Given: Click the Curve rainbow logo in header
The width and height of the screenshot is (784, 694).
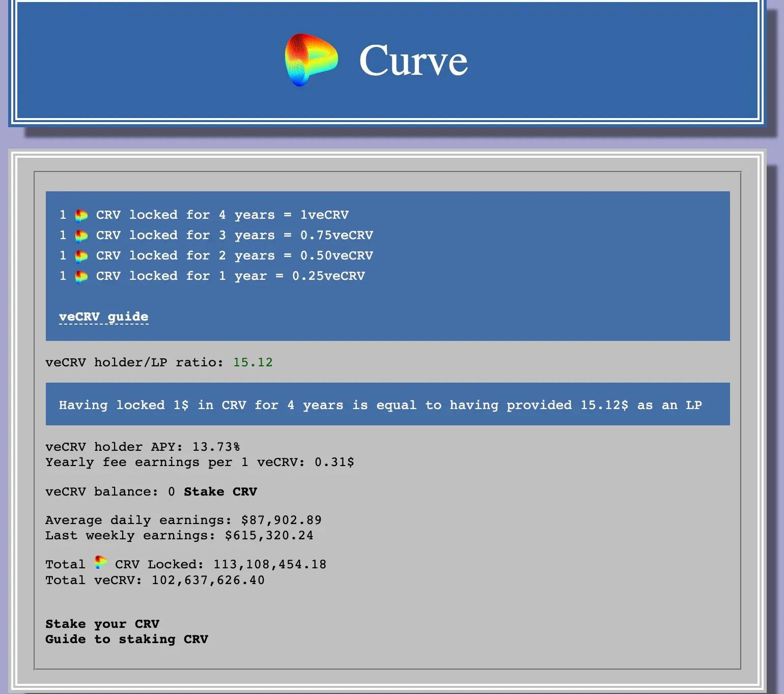Looking at the screenshot, I should pos(311,60).
